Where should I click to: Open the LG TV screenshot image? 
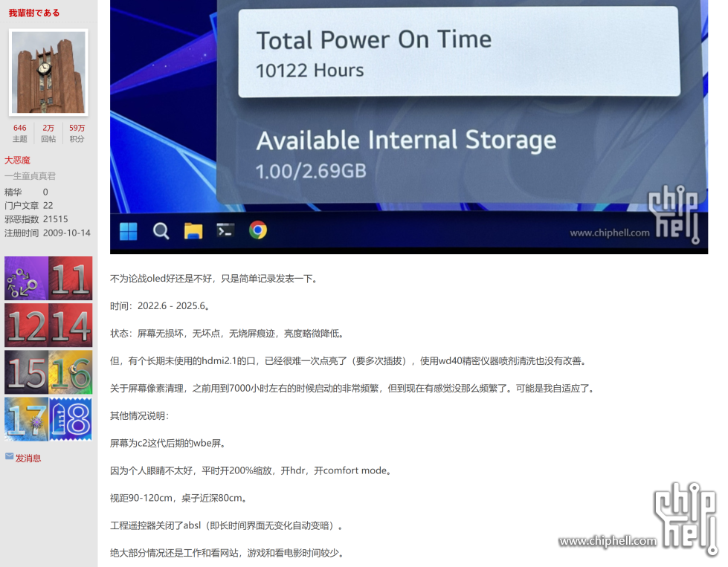(409, 126)
